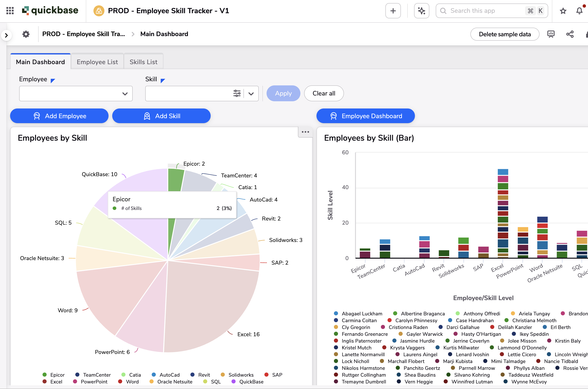Switch to the Employee List tab
Viewport: 588px width, 389px height.
tap(97, 62)
